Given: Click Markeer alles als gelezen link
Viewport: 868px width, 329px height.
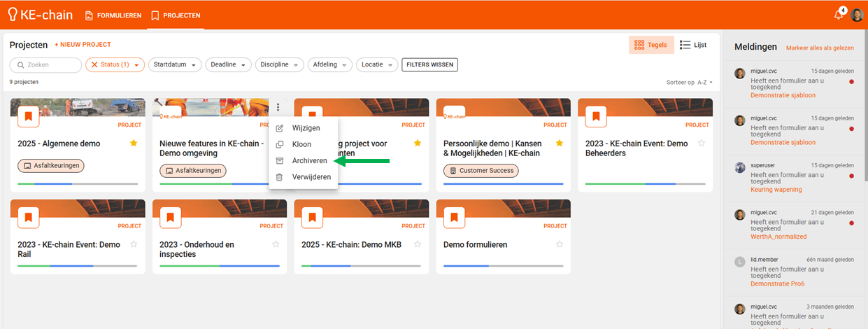Looking at the screenshot, I should (x=820, y=48).
